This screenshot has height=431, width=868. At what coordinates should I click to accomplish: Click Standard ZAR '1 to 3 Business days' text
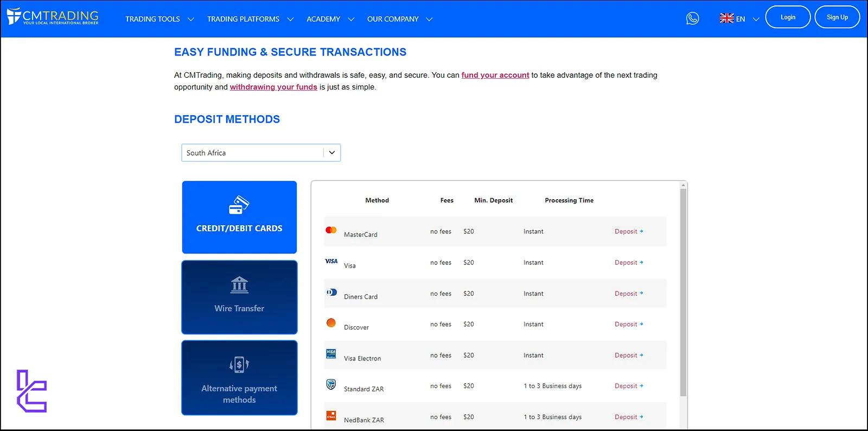pos(552,386)
